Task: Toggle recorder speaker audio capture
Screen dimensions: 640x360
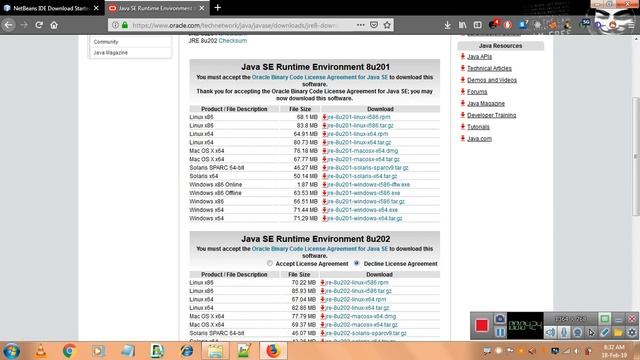Action: click(x=550, y=332)
